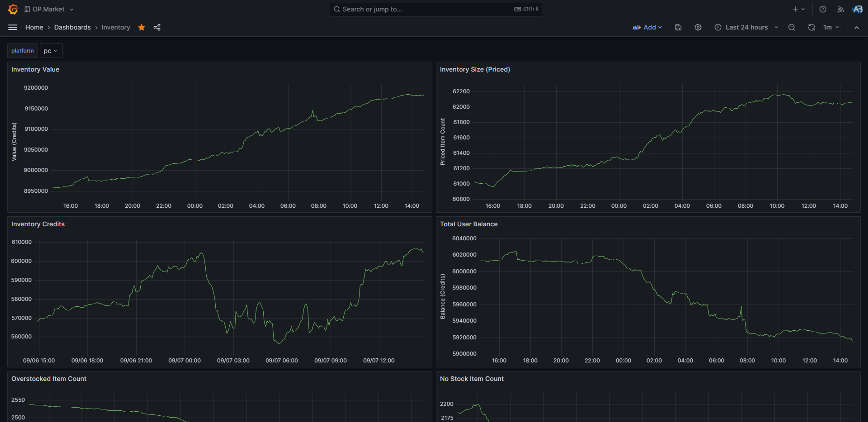Open the OP.Market organization switcher

(49, 9)
